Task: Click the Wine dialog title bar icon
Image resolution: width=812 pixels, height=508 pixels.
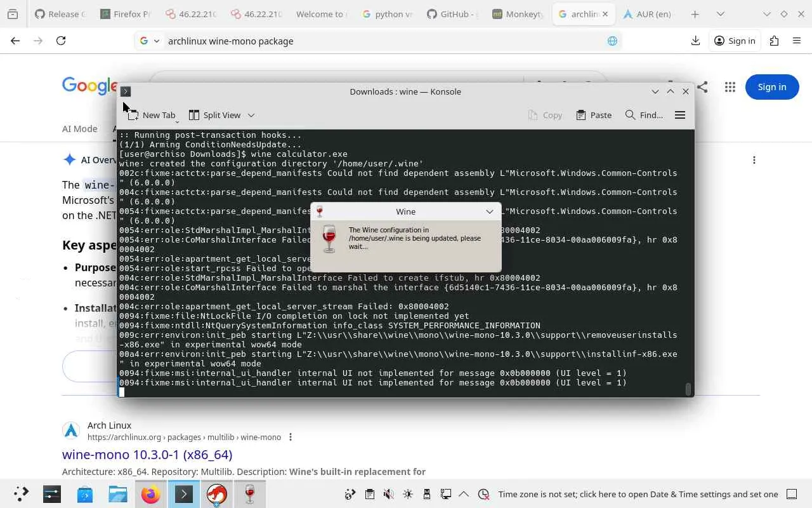Action: click(x=319, y=211)
